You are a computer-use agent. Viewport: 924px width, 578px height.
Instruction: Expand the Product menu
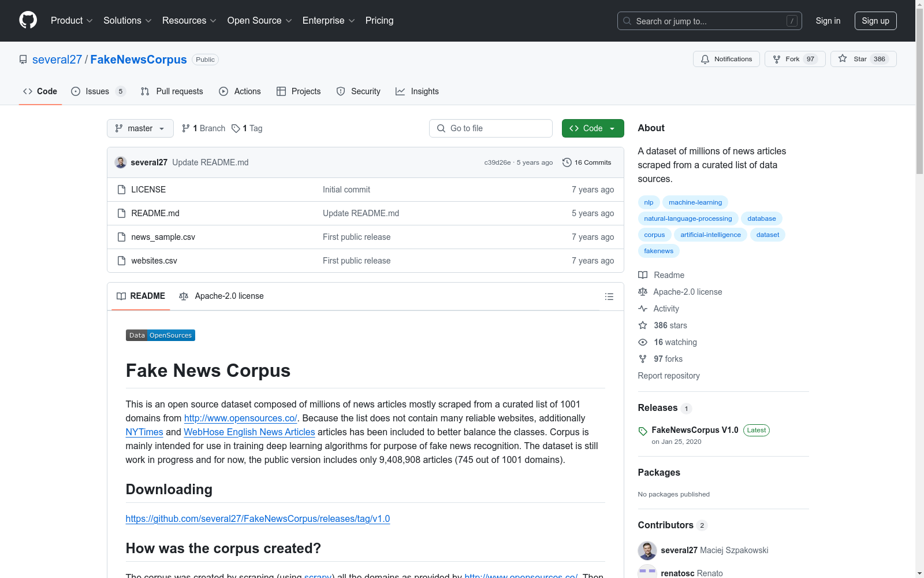click(x=72, y=20)
